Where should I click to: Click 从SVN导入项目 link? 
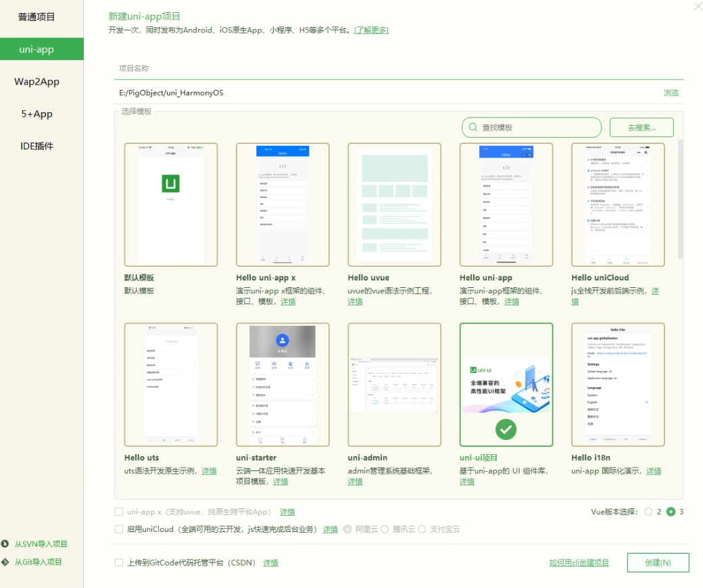tap(41, 544)
